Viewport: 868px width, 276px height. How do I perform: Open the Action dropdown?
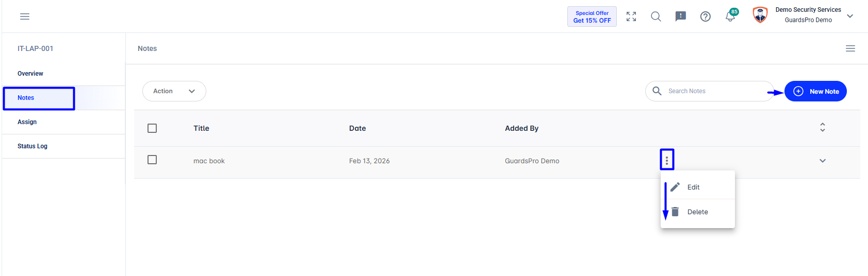(x=174, y=91)
